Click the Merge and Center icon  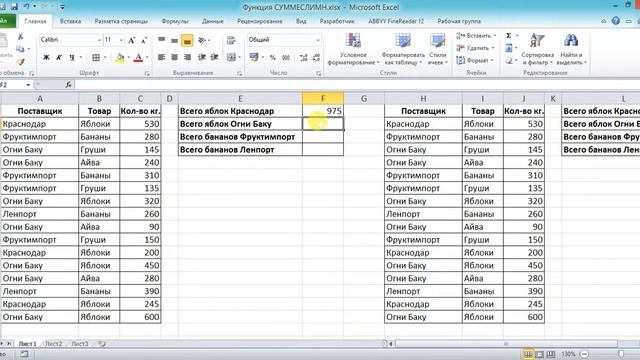(231, 57)
